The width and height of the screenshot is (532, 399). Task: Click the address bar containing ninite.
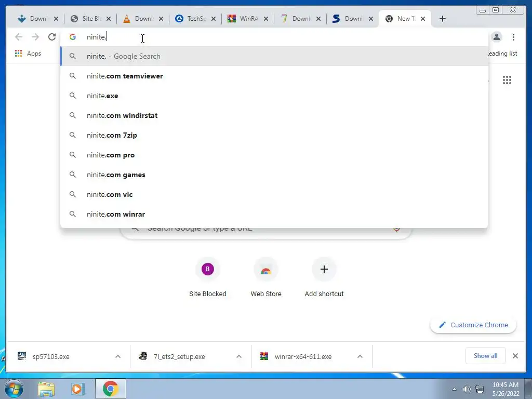click(274, 37)
